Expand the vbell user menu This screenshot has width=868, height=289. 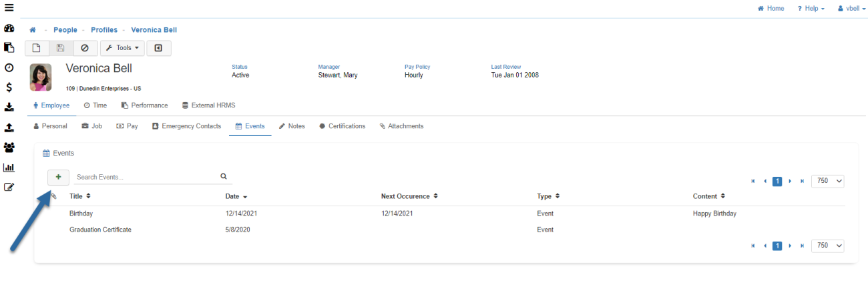click(x=851, y=9)
